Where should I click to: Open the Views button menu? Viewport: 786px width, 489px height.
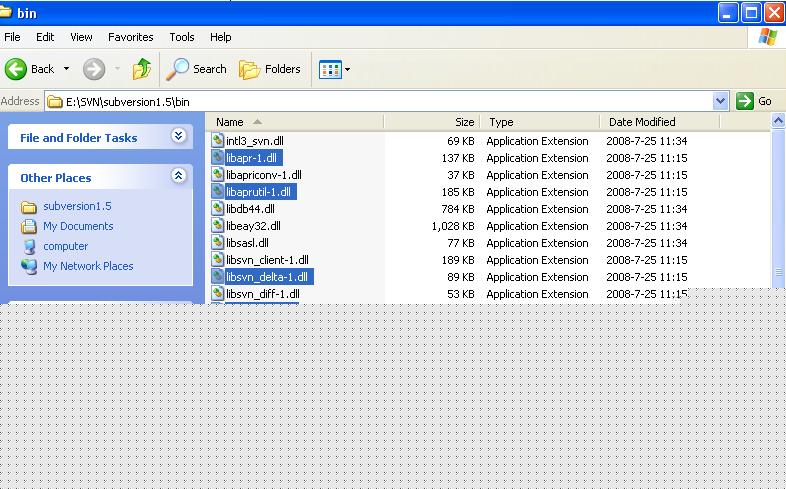click(334, 70)
